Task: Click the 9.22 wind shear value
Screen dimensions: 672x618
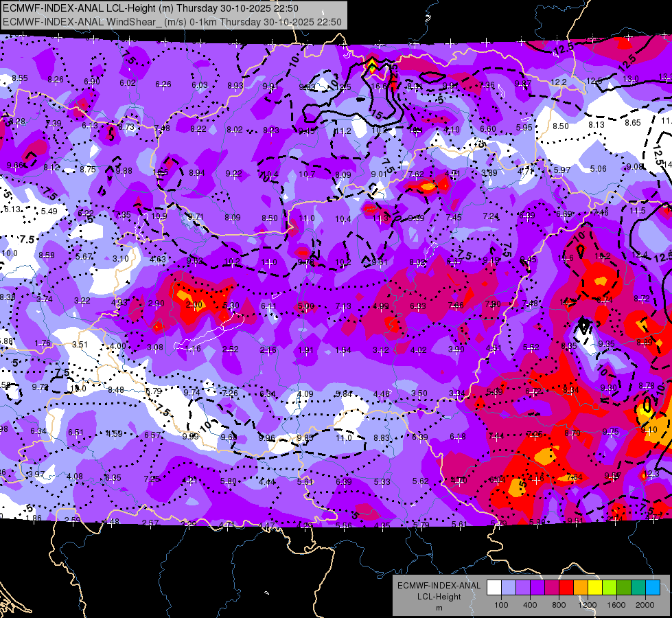Action: coord(233,173)
